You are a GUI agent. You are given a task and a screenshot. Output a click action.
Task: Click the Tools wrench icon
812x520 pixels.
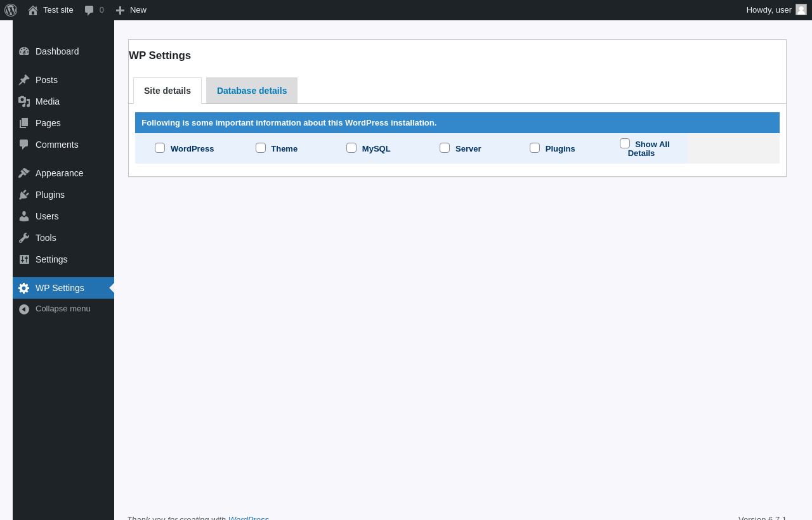[24, 238]
